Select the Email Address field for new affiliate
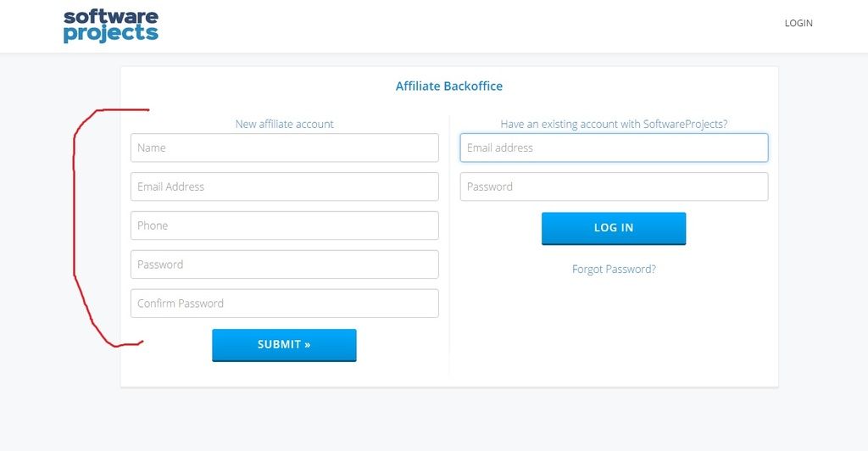The height and width of the screenshot is (451, 868). [x=285, y=187]
